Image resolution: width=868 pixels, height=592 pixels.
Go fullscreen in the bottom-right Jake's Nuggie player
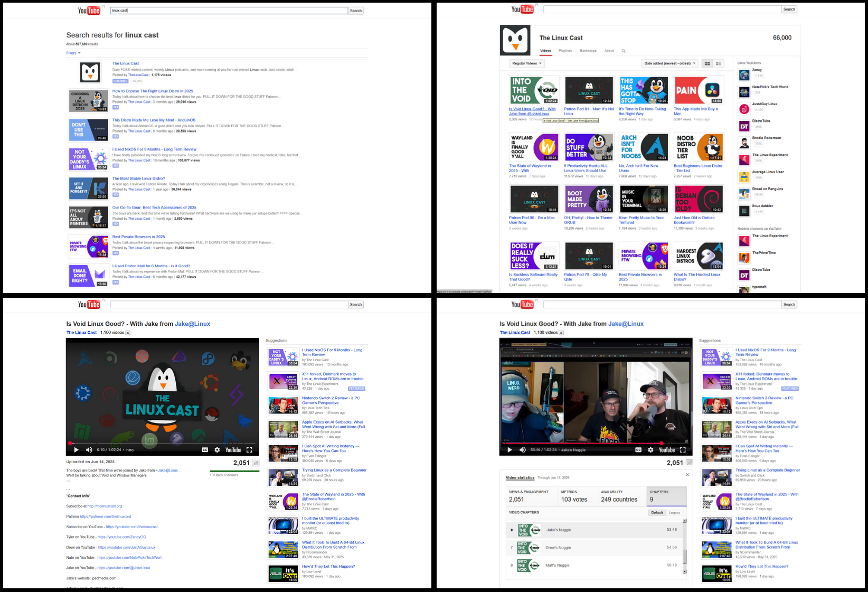click(683, 450)
